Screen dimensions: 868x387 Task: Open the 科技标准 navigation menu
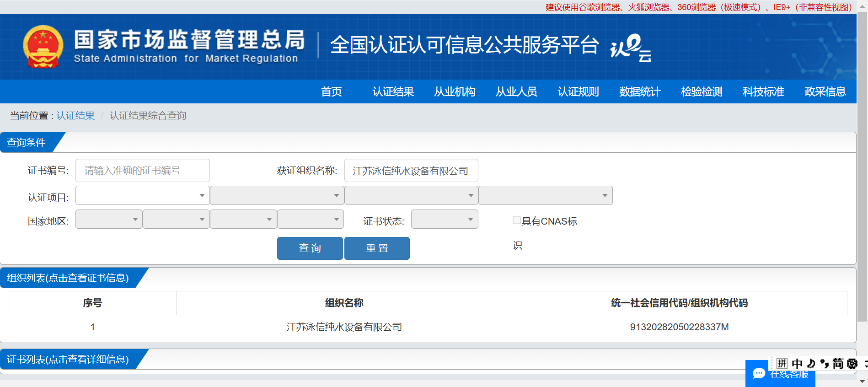(x=764, y=91)
